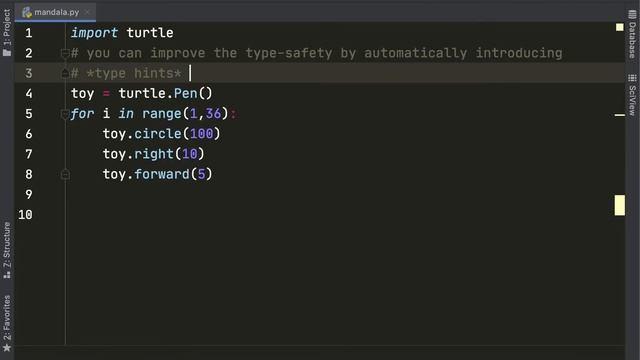
Task: Select line number 1 in gutter
Action: pyautogui.click(x=29, y=33)
